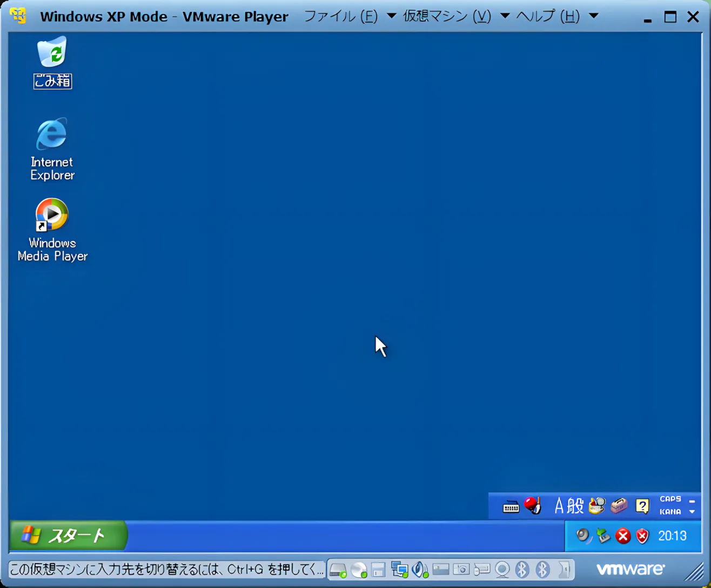Click the VMware Tools icon in system tray
711x588 pixels.
point(603,536)
